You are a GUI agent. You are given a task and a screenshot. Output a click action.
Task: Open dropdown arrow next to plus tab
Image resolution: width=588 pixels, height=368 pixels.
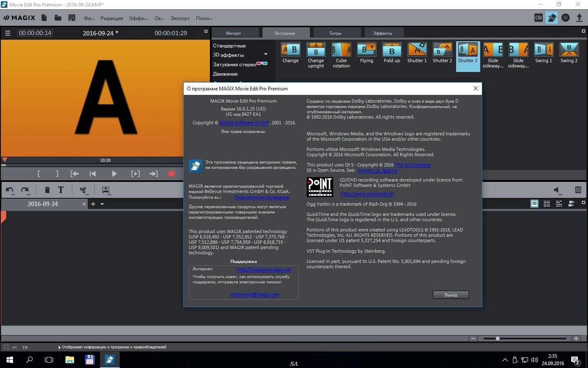[102, 204]
